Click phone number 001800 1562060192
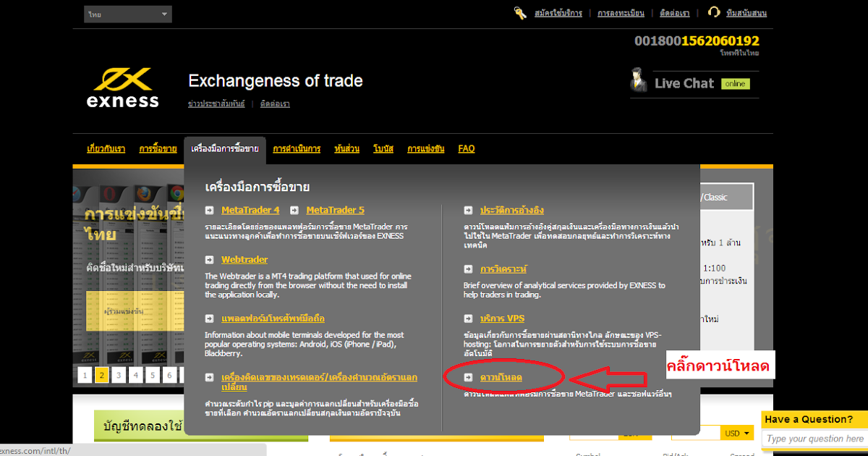The height and width of the screenshot is (456, 868). tap(697, 41)
